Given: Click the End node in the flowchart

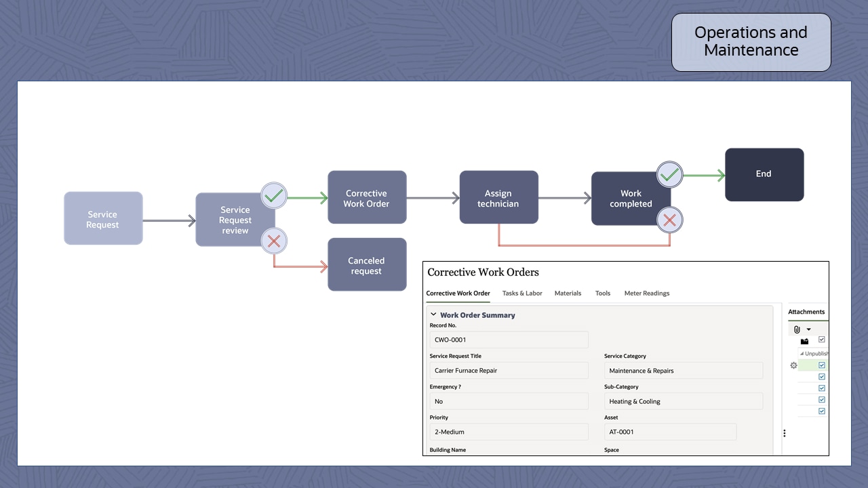Looking at the screenshot, I should (764, 174).
